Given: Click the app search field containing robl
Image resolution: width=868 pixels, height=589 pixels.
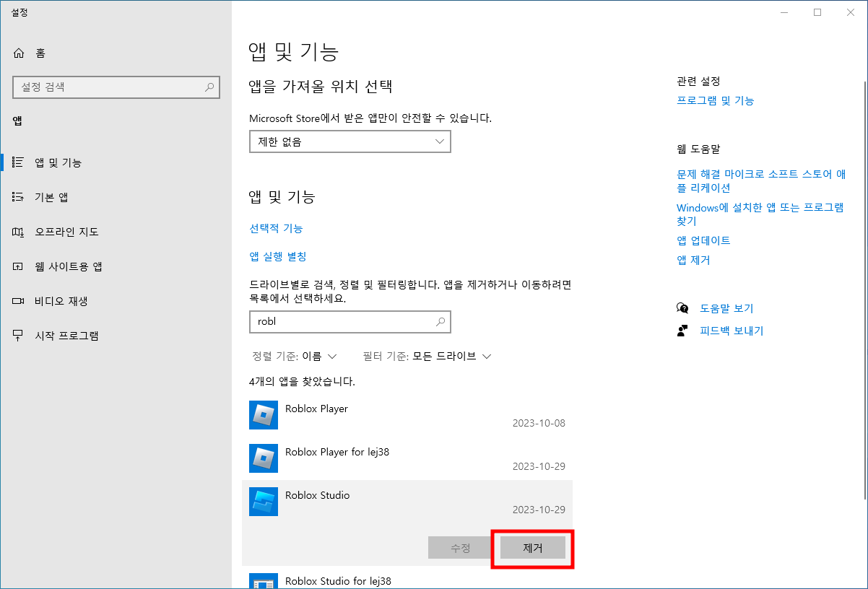Looking at the screenshot, I should coord(350,322).
